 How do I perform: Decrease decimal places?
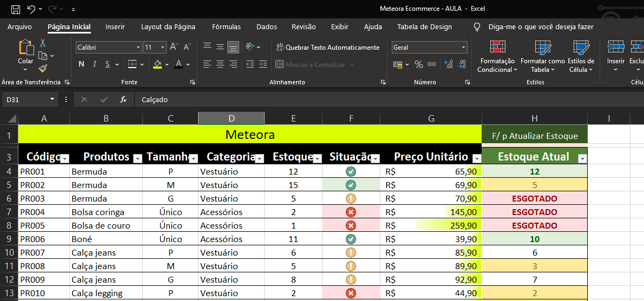pyautogui.click(x=462, y=64)
